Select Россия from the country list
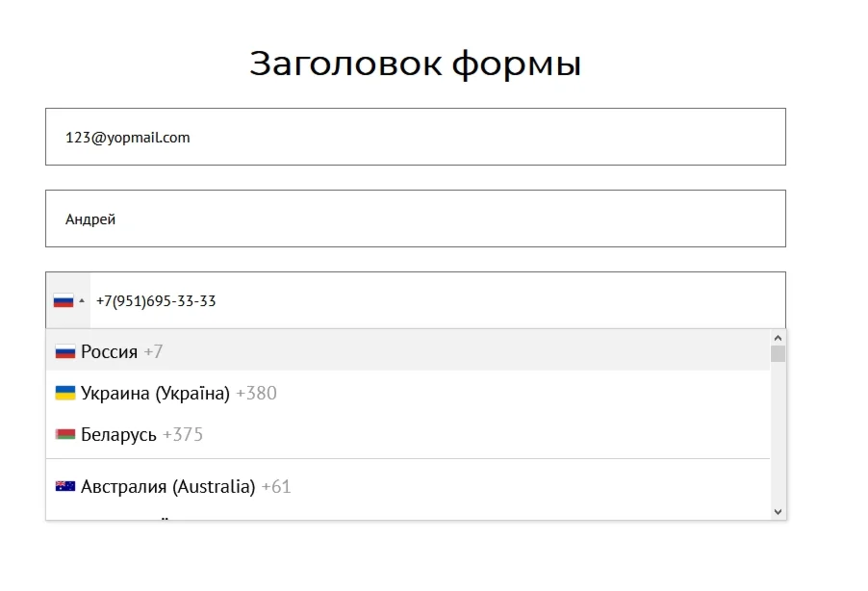 (x=109, y=352)
